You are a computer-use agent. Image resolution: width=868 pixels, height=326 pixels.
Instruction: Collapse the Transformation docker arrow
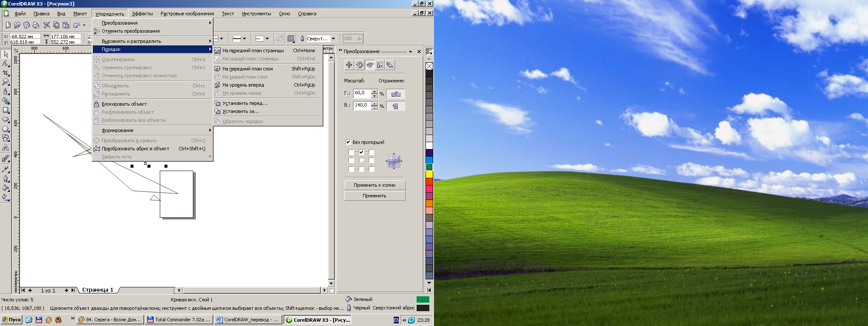410,51
